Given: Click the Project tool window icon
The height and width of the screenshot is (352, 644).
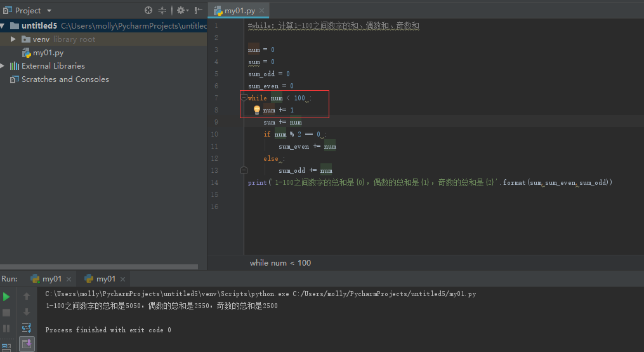Looking at the screenshot, I should [x=7, y=10].
